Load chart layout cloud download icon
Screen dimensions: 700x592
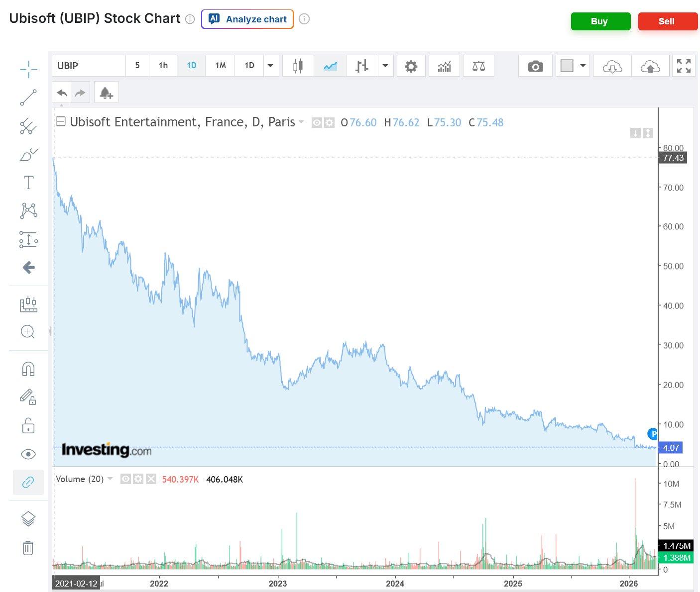tap(612, 66)
